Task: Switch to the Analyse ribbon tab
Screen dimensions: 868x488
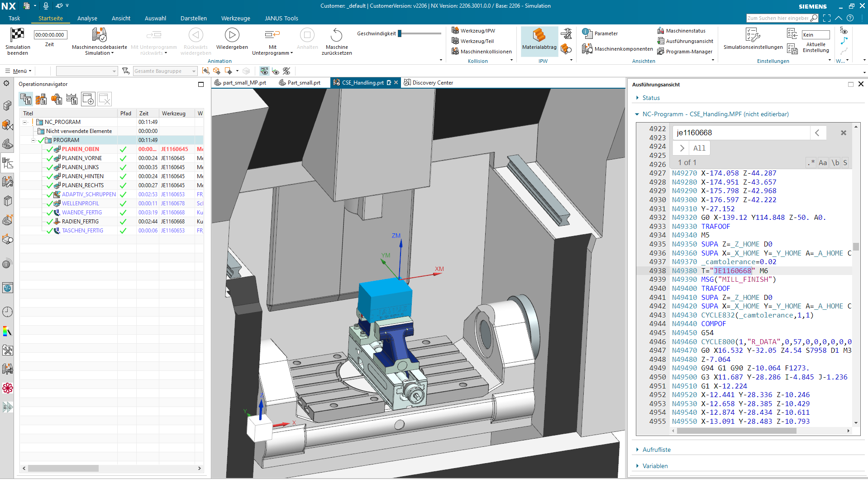Action: pyautogui.click(x=87, y=19)
